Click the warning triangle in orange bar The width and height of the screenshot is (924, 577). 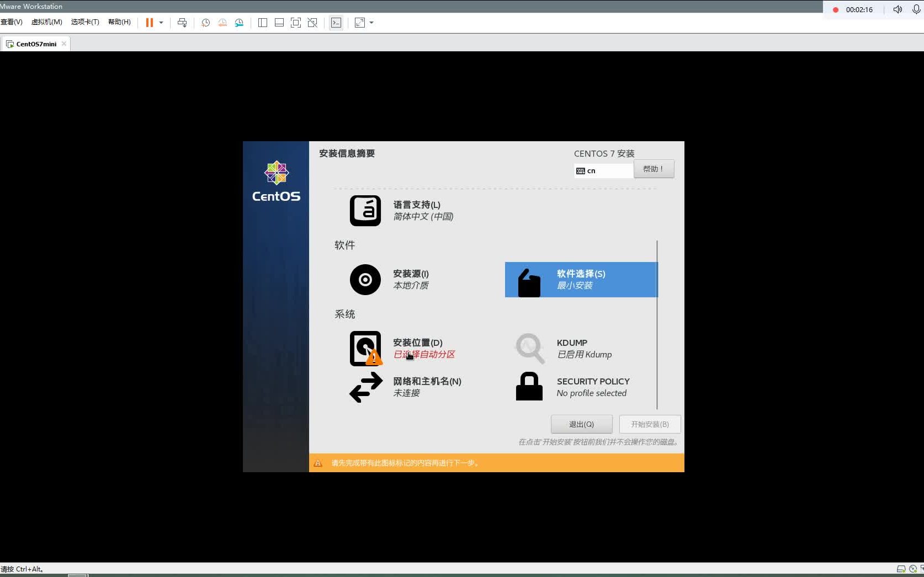tap(318, 463)
